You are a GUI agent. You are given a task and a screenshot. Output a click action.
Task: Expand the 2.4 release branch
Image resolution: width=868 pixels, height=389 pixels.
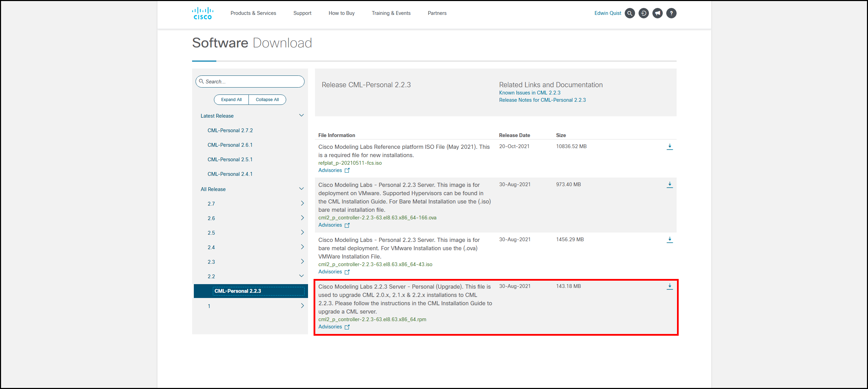[302, 247]
